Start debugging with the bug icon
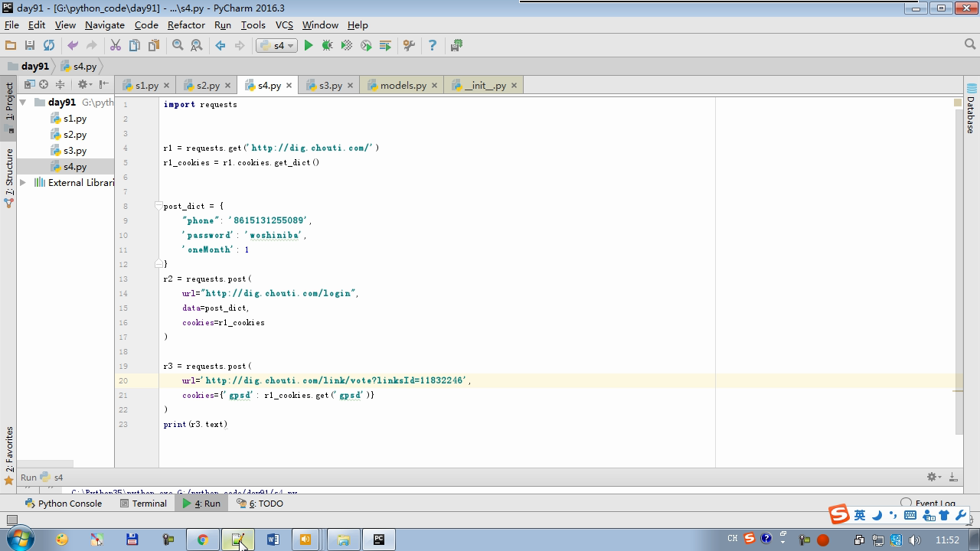 point(328,46)
